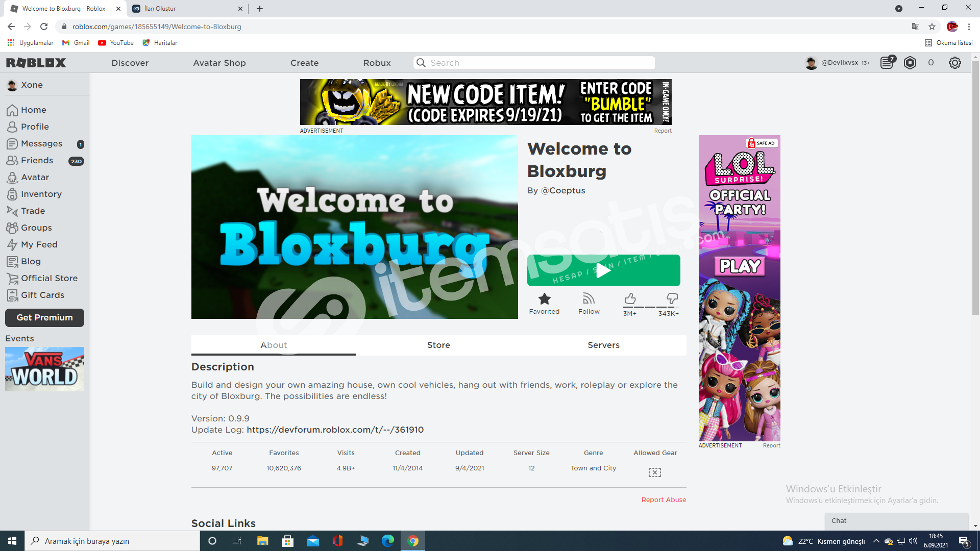Click the thumbs down dislike icon
980x551 pixels.
tap(672, 298)
